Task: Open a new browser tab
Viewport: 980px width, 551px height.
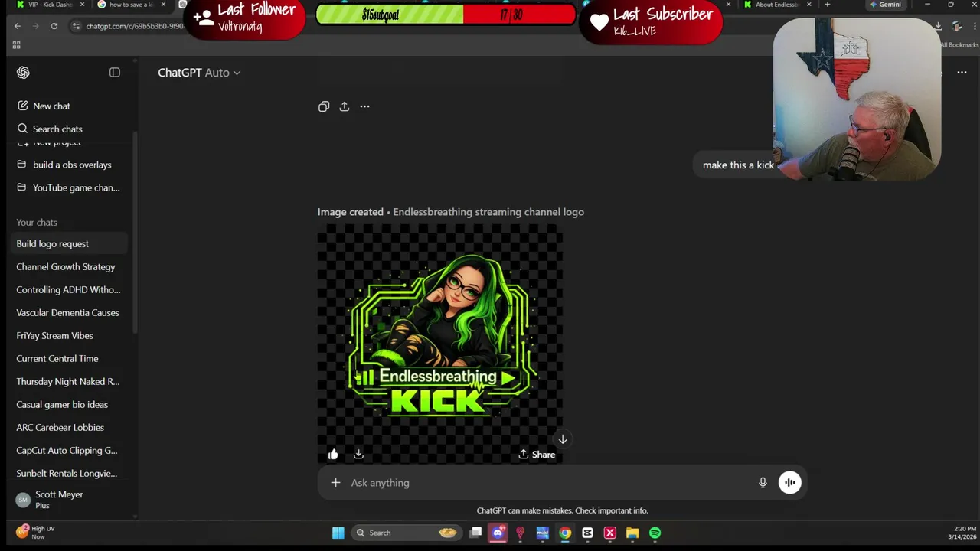Action: click(827, 5)
